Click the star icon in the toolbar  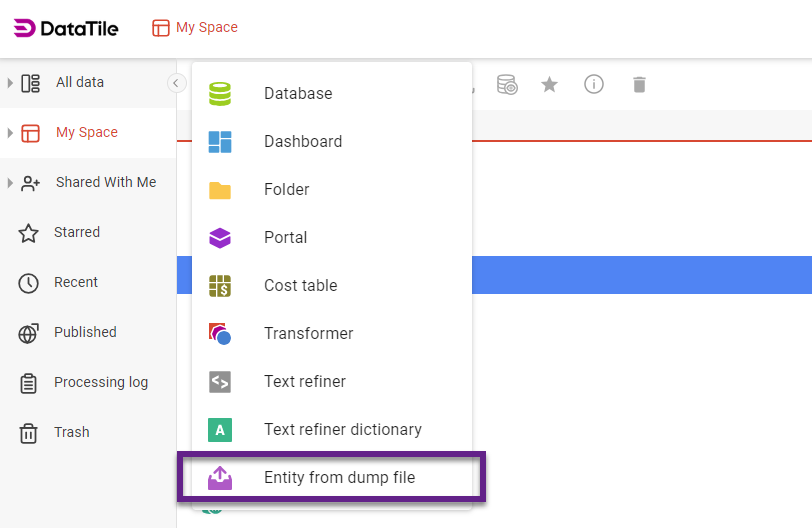click(549, 85)
